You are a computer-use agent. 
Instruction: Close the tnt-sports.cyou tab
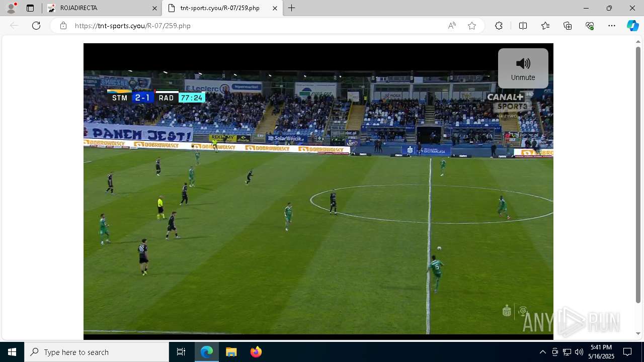(275, 8)
